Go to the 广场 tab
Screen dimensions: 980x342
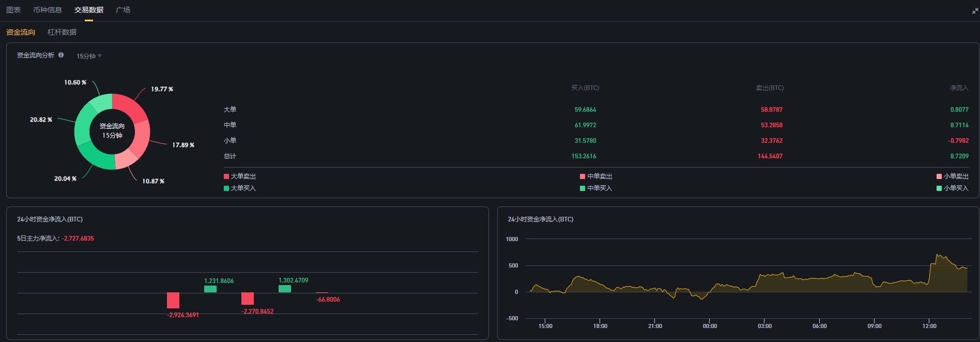123,10
